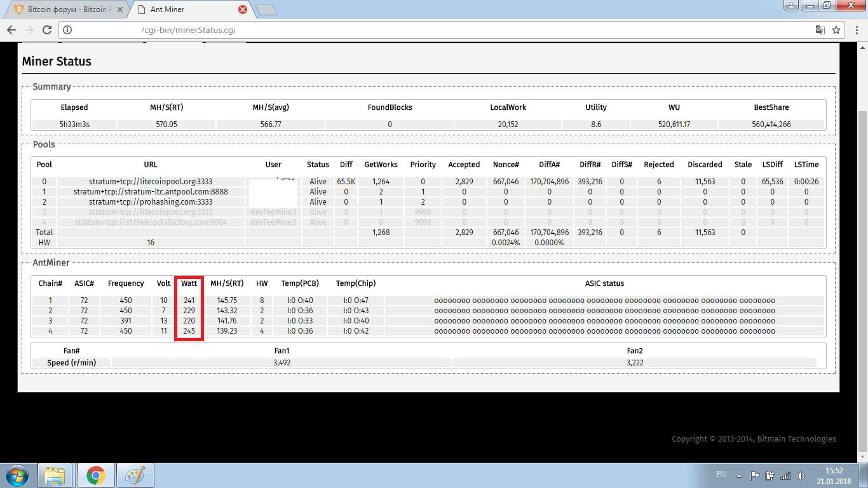The height and width of the screenshot is (488, 868).
Task: Click the WU value 520,611.17
Action: [x=674, y=125]
